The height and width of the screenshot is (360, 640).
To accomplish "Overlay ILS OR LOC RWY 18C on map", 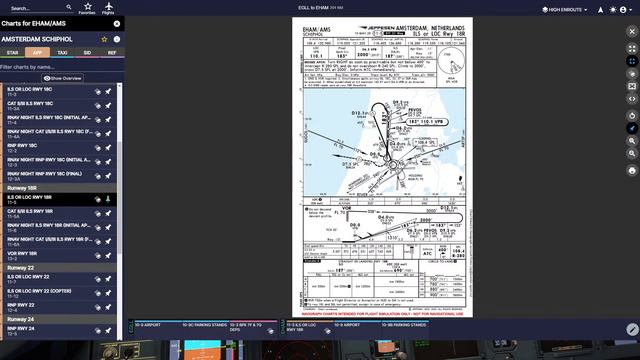I will click(98, 92).
